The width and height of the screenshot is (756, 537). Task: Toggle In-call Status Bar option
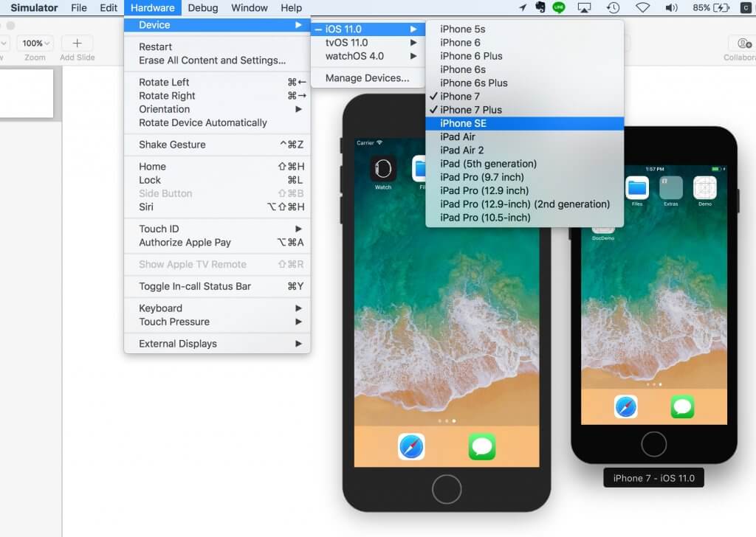[x=217, y=286]
